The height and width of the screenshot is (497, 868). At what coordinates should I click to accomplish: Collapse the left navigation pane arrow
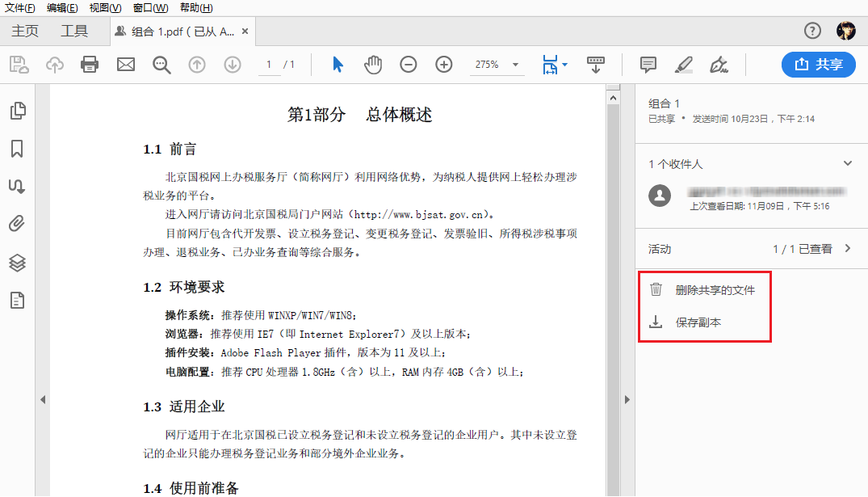43,399
